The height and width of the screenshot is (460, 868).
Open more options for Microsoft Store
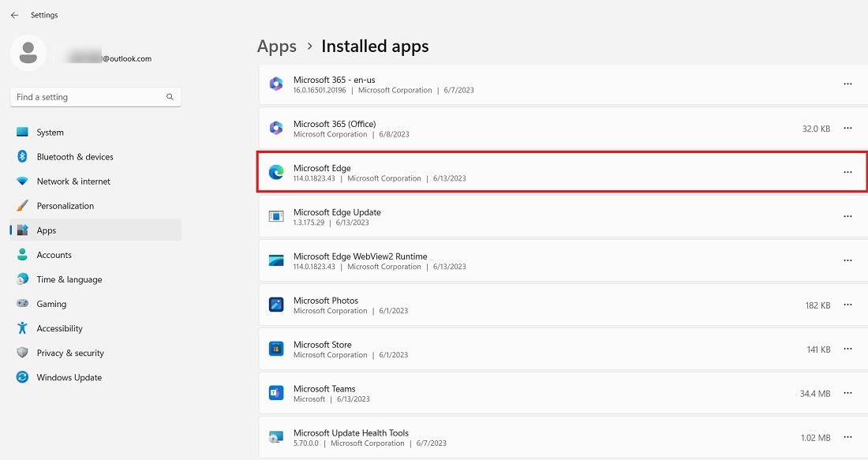[x=848, y=349]
